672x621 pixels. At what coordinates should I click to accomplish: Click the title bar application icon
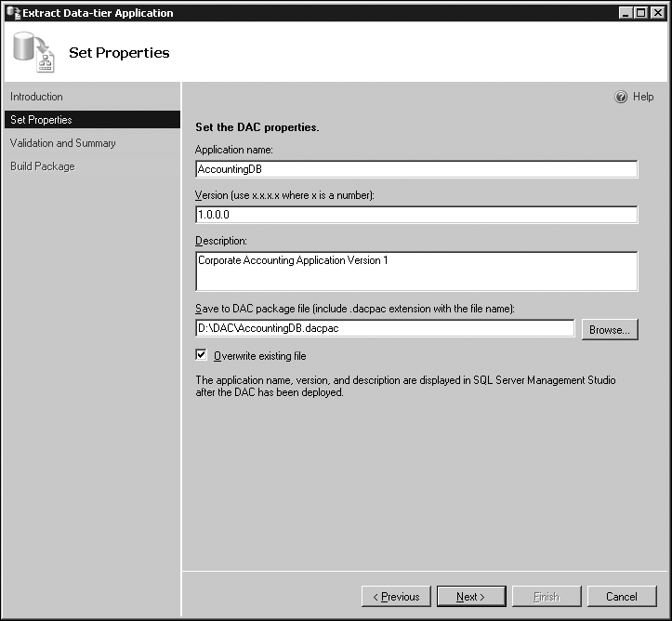[13, 13]
